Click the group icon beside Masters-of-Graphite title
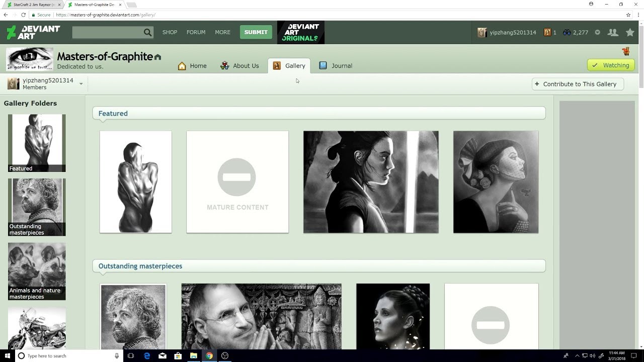 click(x=157, y=57)
